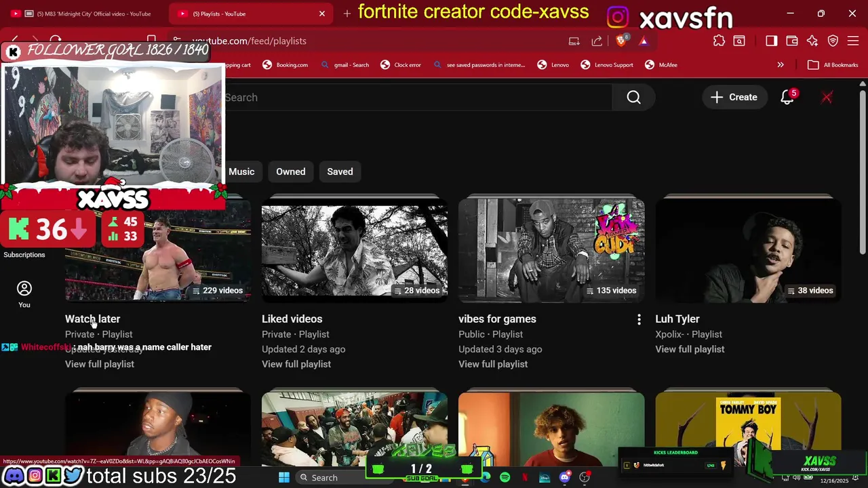This screenshot has width=868, height=488.
Task: Click the Brave VPN shield icon
Action: click(x=833, y=41)
